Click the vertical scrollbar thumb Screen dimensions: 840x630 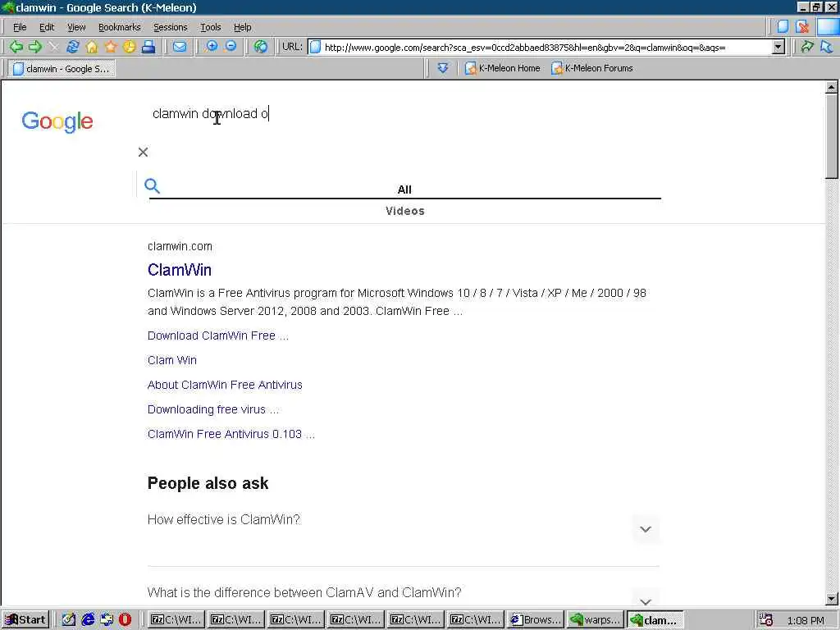832,136
